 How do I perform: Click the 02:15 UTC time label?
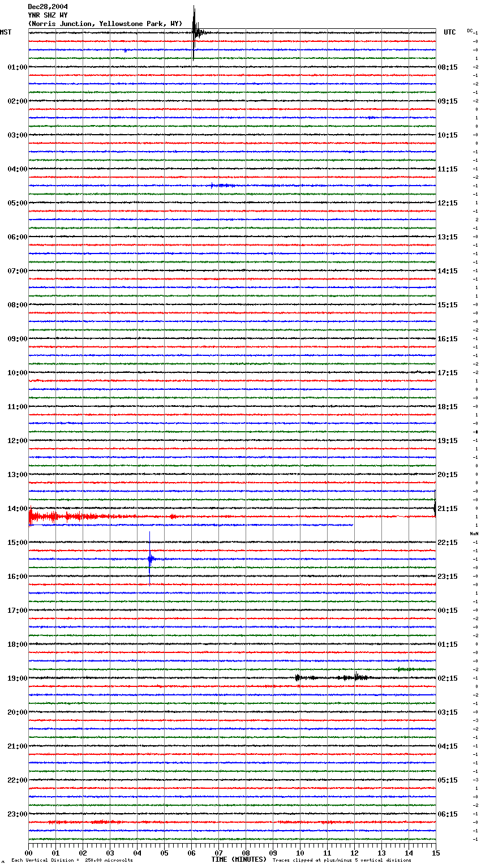point(448,678)
